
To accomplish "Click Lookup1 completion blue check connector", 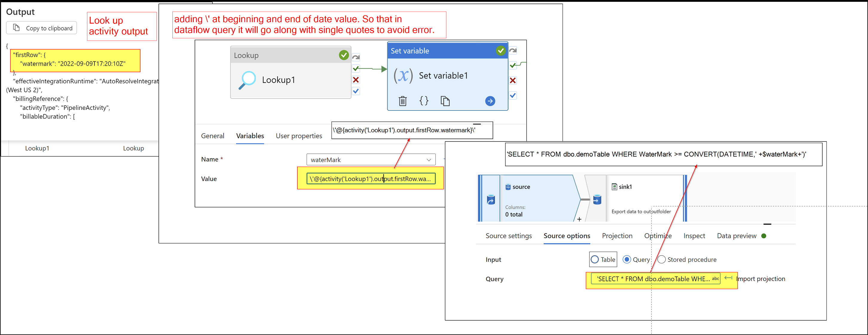I will coord(356,91).
